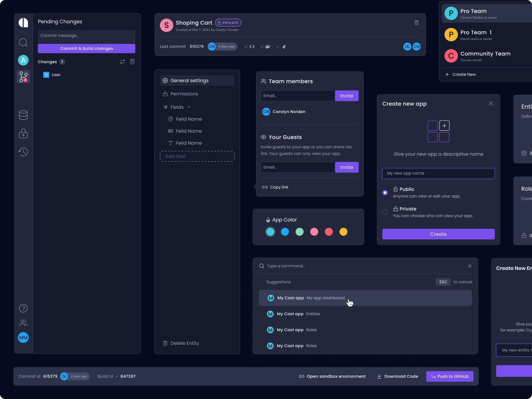The image size is (532, 399).
Task: Collapse the Fields section chevron
Action: (x=189, y=107)
